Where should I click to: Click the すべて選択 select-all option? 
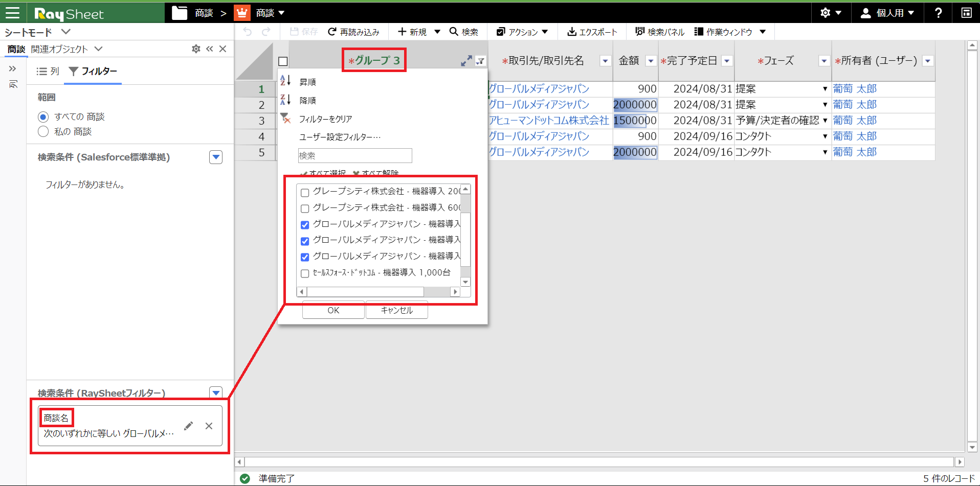click(x=323, y=173)
